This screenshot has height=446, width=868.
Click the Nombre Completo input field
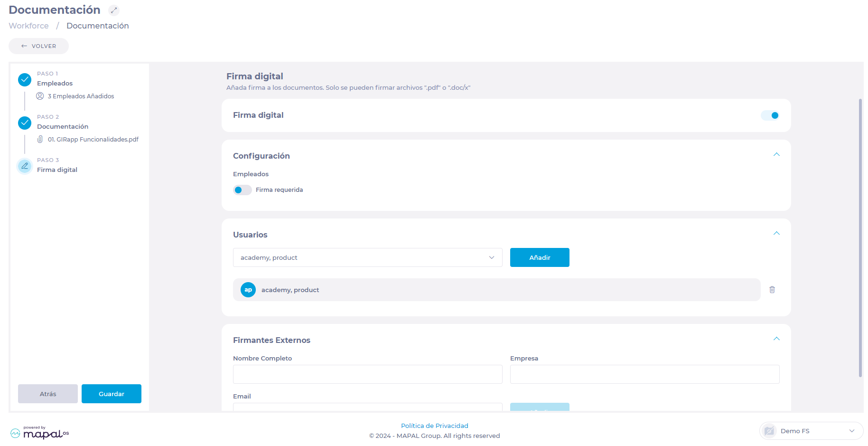[367, 374]
